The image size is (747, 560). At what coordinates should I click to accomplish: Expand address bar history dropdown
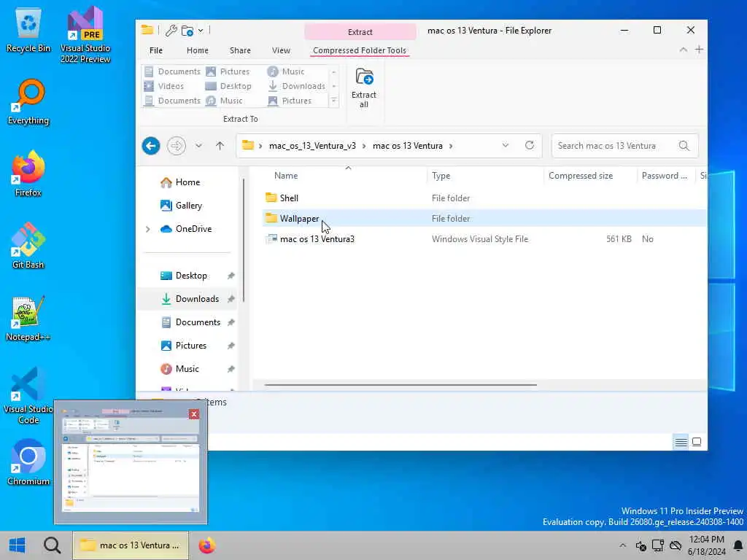coord(506,146)
